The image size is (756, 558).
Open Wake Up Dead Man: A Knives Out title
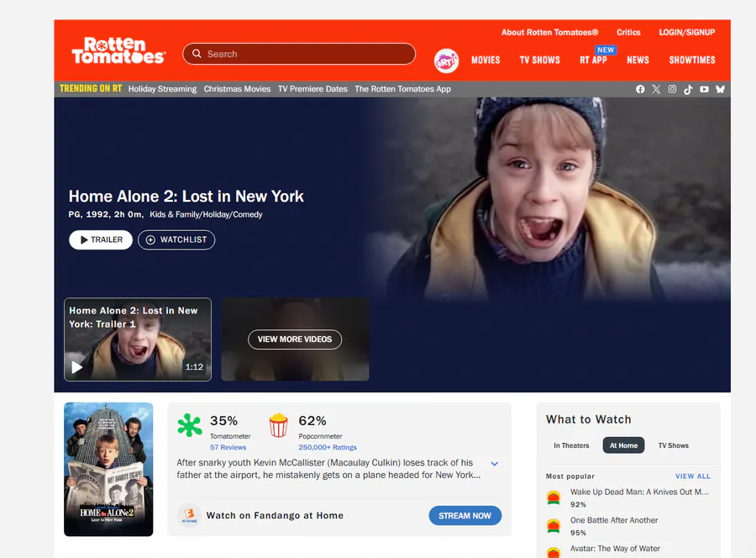[x=639, y=492]
